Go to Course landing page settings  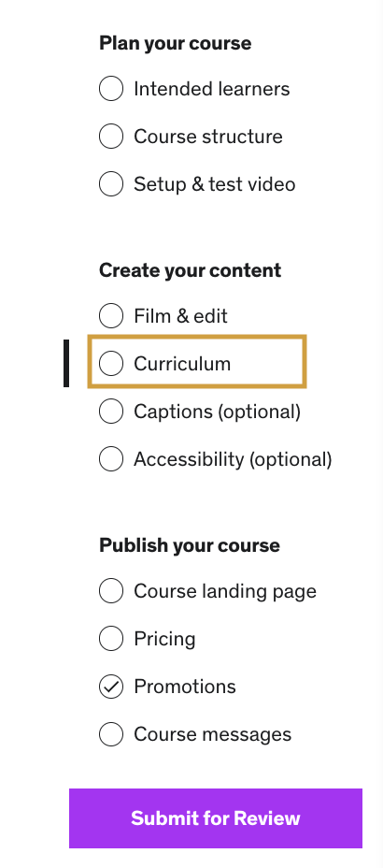(225, 590)
